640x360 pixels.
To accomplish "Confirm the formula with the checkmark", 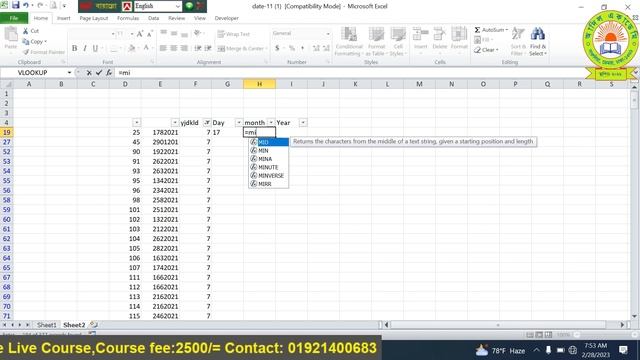I will (99, 73).
